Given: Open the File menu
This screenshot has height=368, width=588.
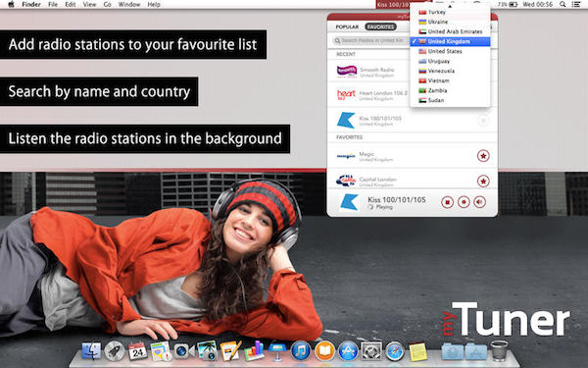Looking at the screenshot, I should 53,5.
